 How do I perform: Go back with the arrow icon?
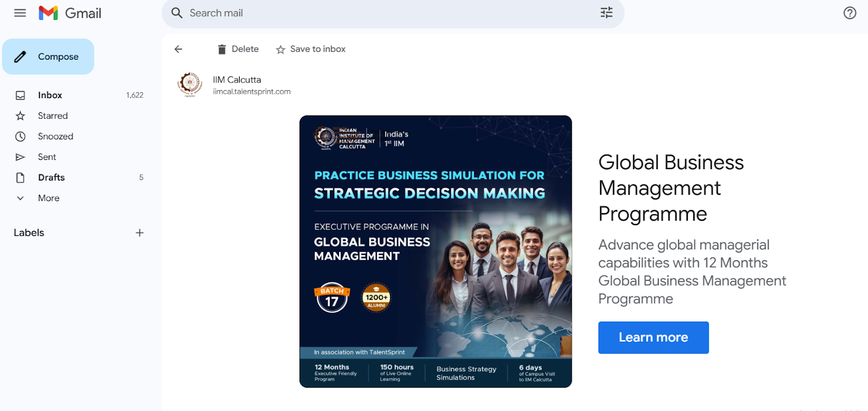[x=178, y=49]
